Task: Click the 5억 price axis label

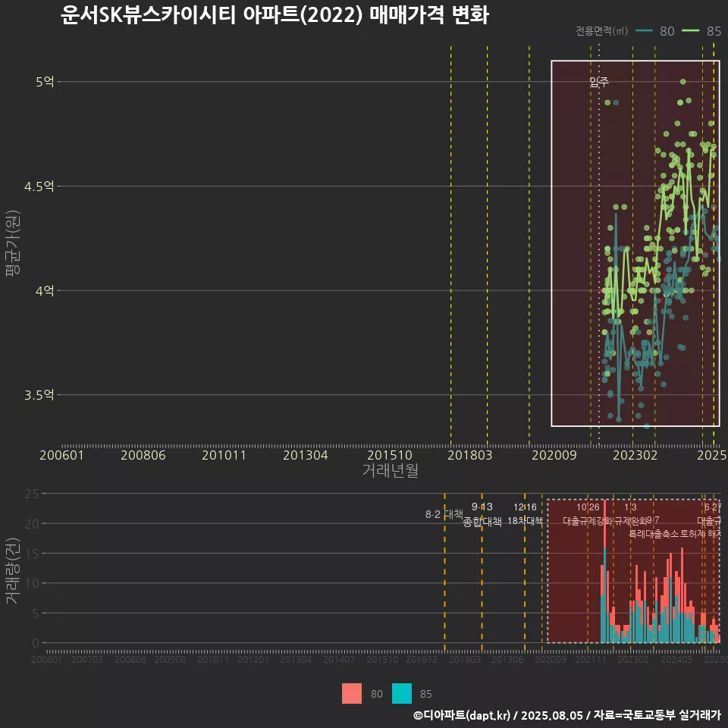Action: (45, 82)
